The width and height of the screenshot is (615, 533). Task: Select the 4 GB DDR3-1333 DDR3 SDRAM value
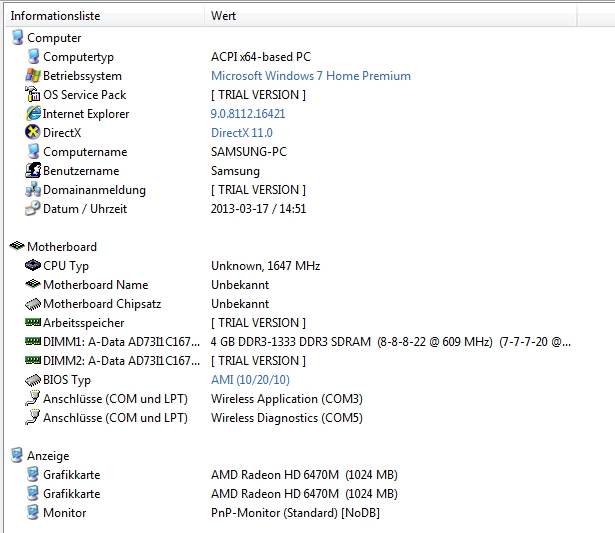(391, 342)
